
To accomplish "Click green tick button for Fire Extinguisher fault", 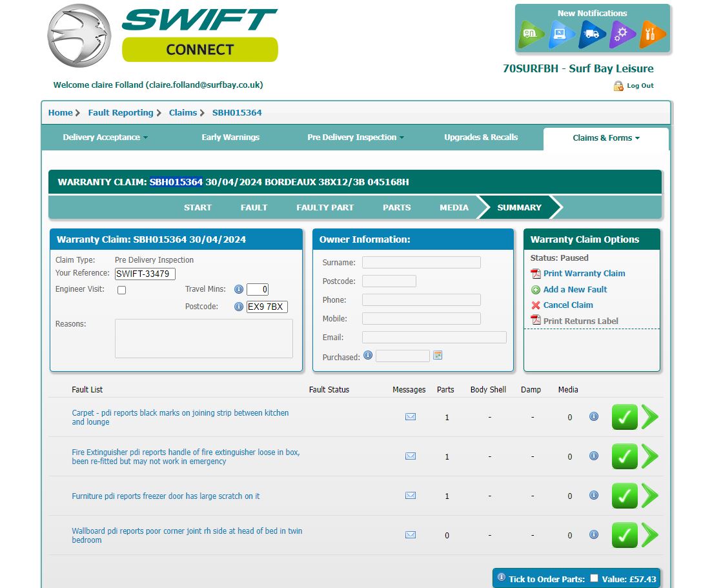I will [x=625, y=456].
